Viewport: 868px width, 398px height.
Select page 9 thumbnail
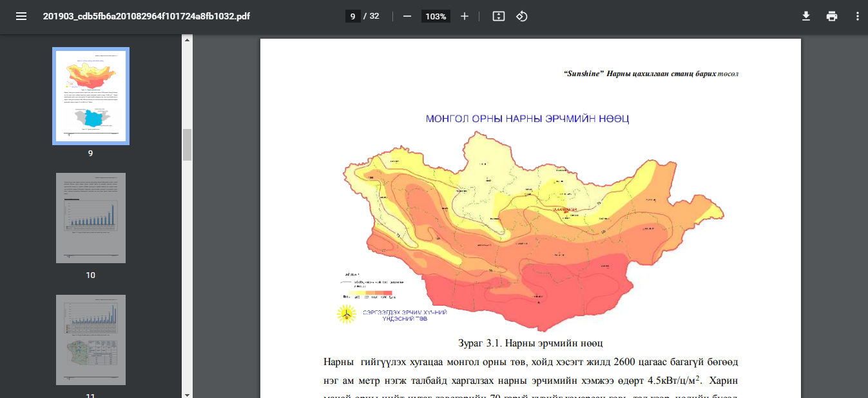[91, 96]
